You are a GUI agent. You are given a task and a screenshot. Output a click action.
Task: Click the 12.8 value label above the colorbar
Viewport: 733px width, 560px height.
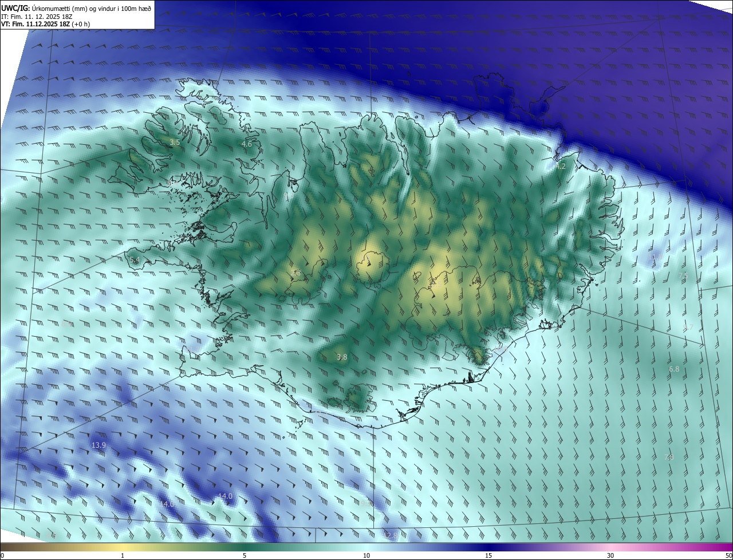391,535
